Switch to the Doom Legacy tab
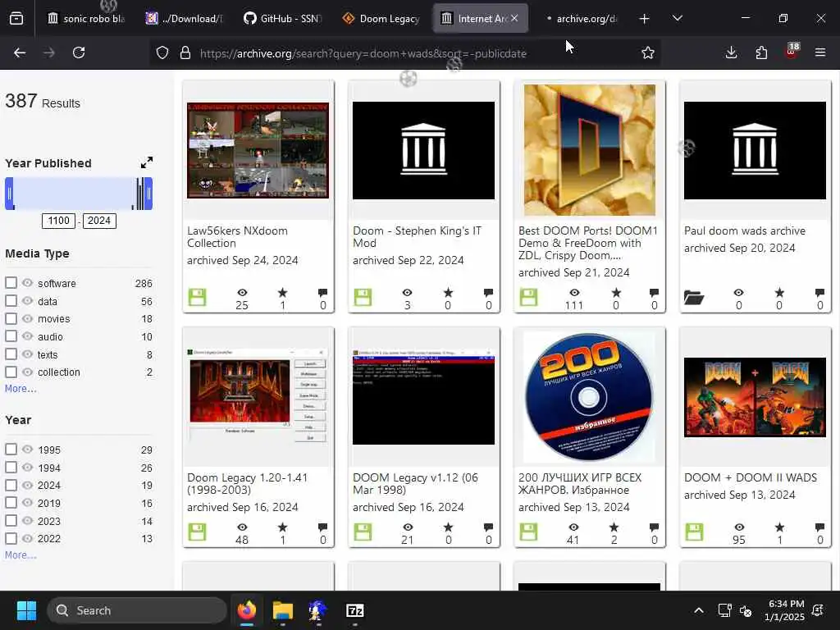Viewport: 840px width, 630px height. click(x=381, y=19)
